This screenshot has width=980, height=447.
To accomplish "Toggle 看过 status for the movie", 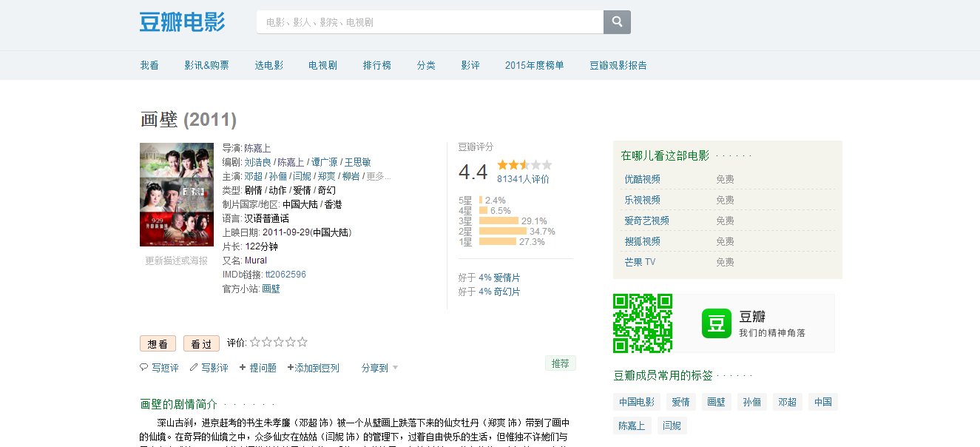I will coord(201,343).
